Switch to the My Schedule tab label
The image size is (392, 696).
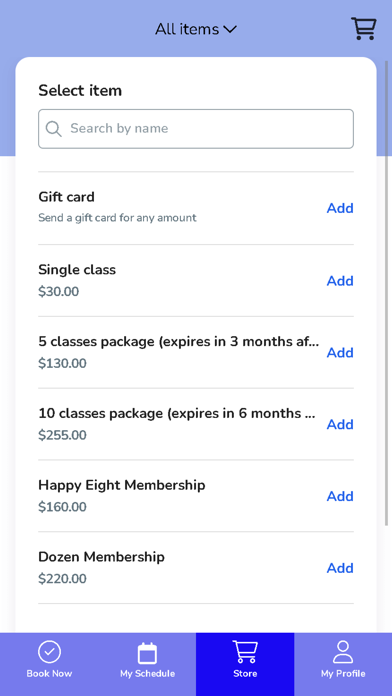tap(147, 673)
